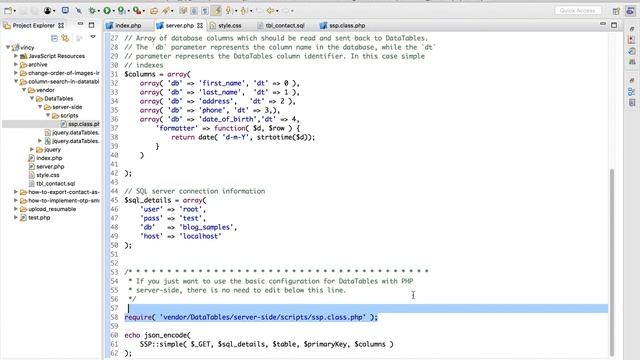Click the fourth right trim view icon
Screen dimensions: 640x360
(x=632, y=62)
